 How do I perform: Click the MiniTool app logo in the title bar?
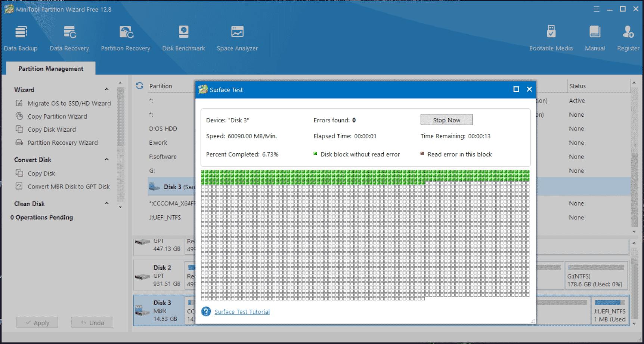click(9, 9)
